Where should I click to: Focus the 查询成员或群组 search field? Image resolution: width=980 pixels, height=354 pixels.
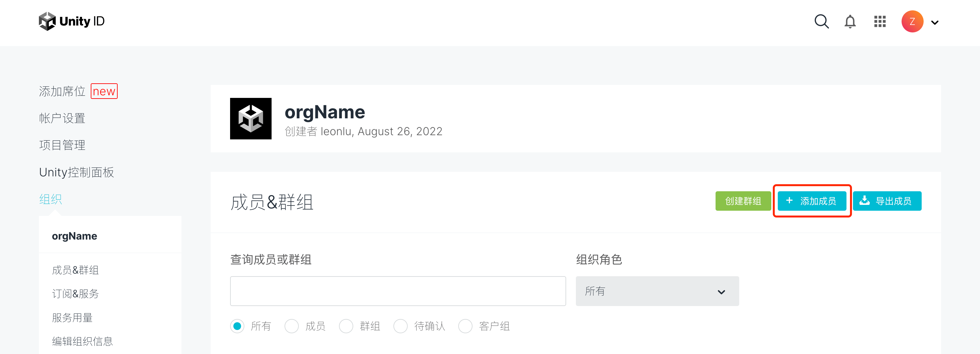398,291
